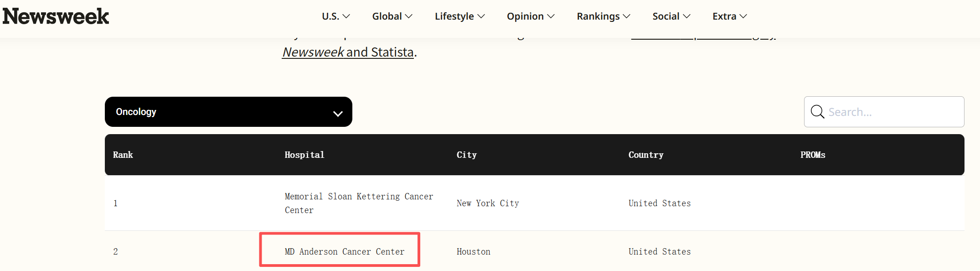Click rank 2 cell
Viewport: 980px width, 271px height.
[x=115, y=251]
